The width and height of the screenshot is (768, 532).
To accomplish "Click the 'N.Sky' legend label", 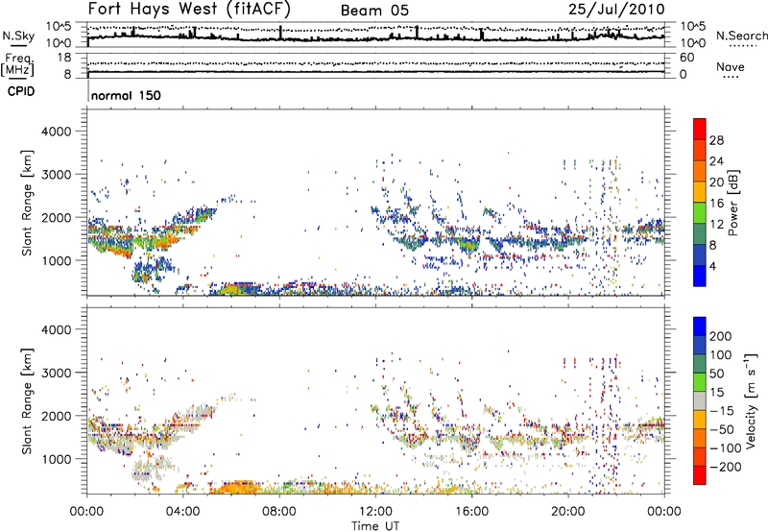I will click(x=18, y=36).
